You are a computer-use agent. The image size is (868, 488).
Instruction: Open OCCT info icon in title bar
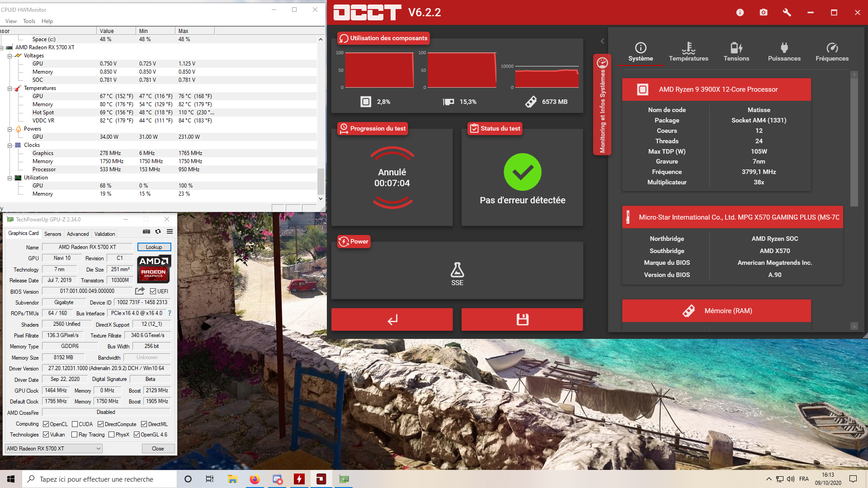740,13
